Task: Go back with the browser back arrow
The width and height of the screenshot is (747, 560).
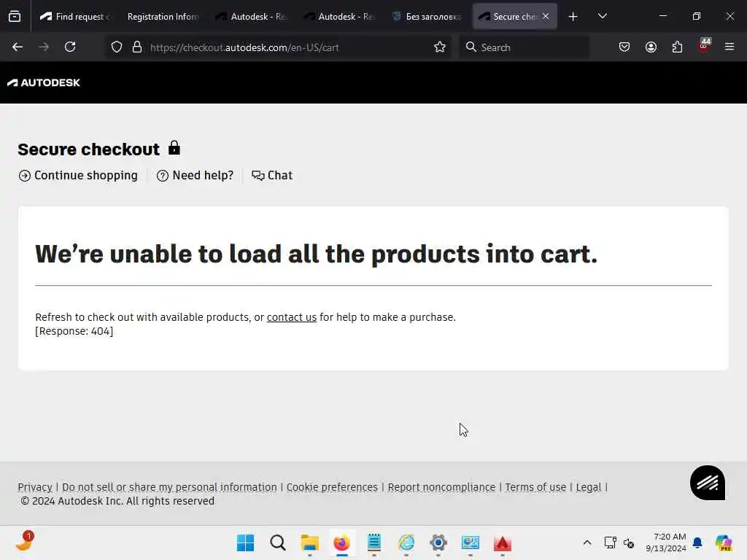Action: (x=18, y=47)
